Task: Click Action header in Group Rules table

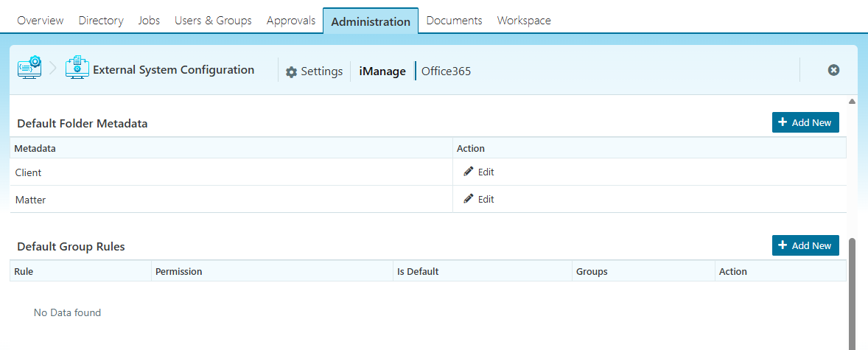Action: 780,271
